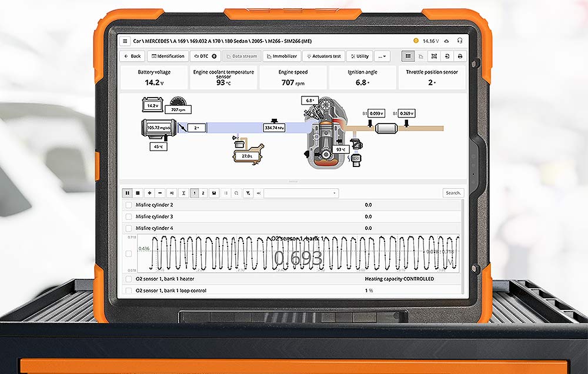Open the search dropdown in data toolbar
The height and width of the screenshot is (374, 588).
[x=333, y=193]
